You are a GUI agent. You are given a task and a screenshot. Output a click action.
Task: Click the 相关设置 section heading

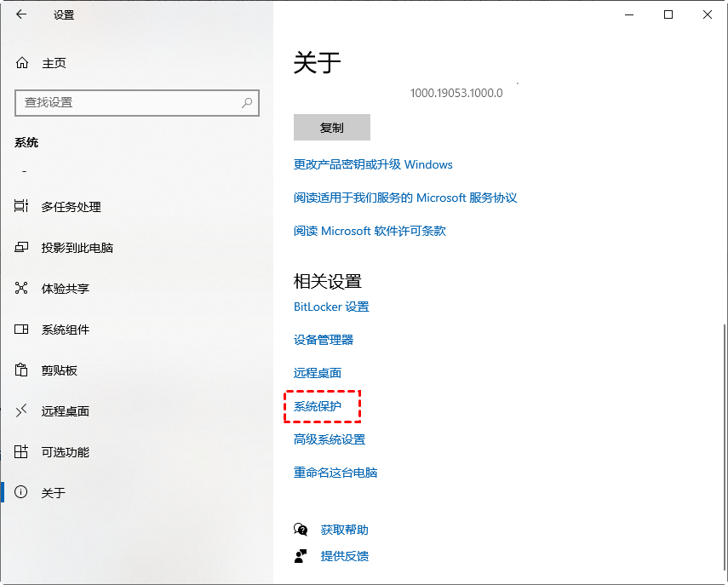[x=327, y=281]
